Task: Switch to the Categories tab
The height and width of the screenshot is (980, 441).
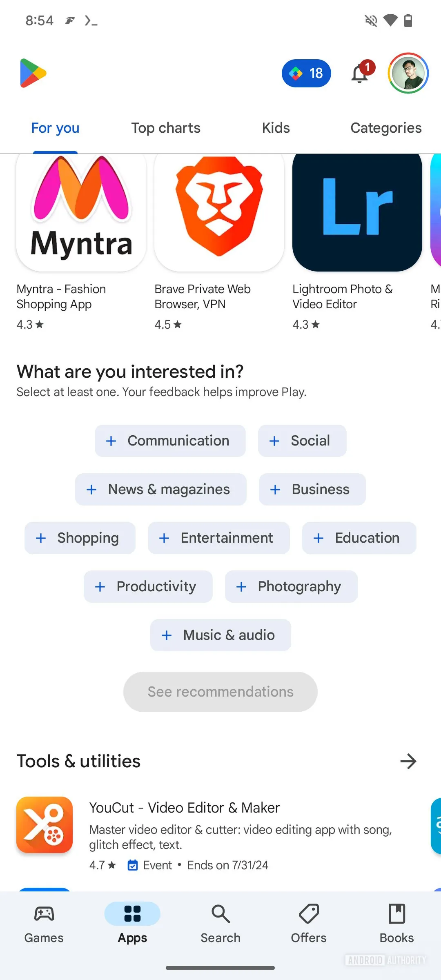Action: [x=386, y=128]
